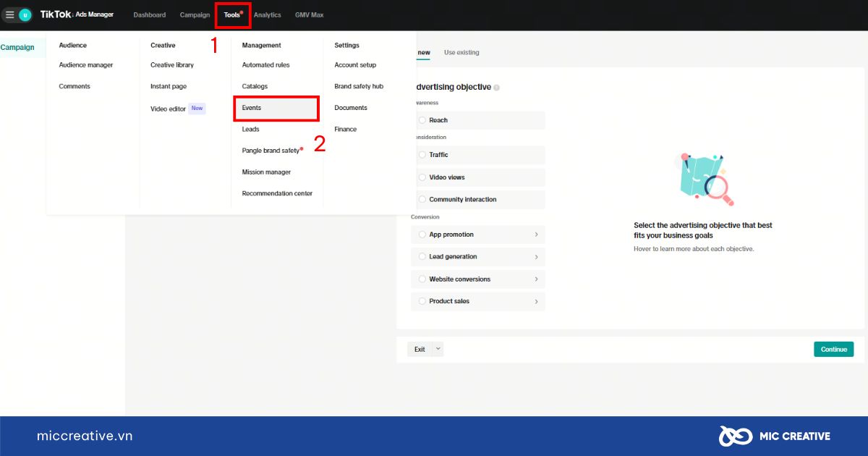Open the GMV Max nav item
The height and width of the screenshot is (456, 868).
310,14
